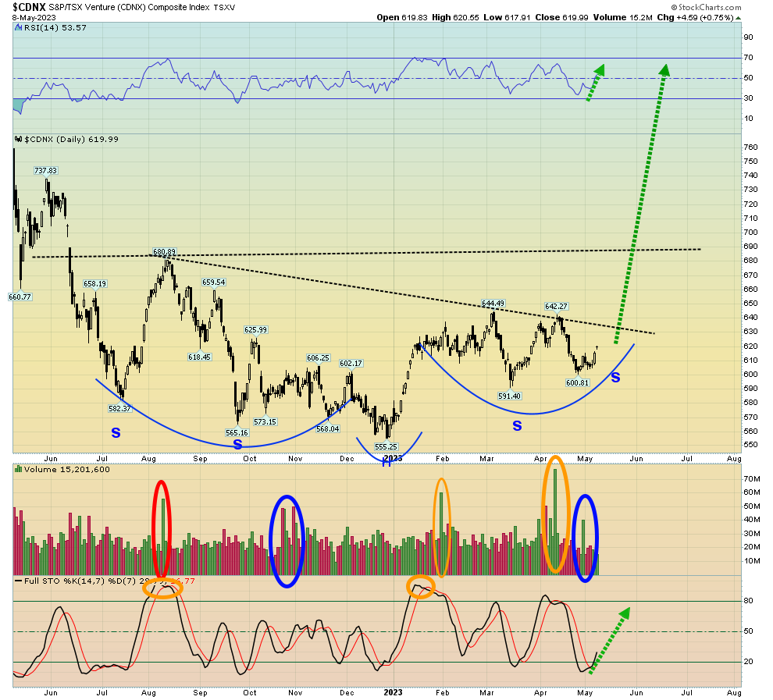The width and height of the screenshot is (773, 700).
Task: Click the 659.54 price label
Action: pyautogui.click(x=213, y=282)
